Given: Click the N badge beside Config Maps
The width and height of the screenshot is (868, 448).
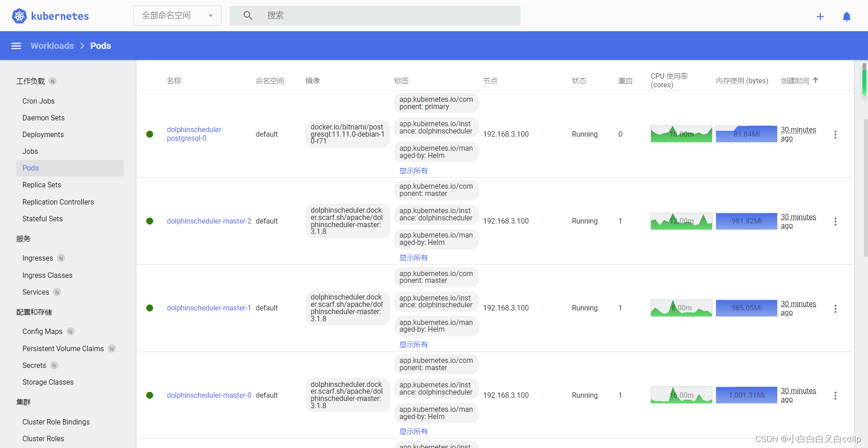Looking at the screenshot, I should pos(71,331).
